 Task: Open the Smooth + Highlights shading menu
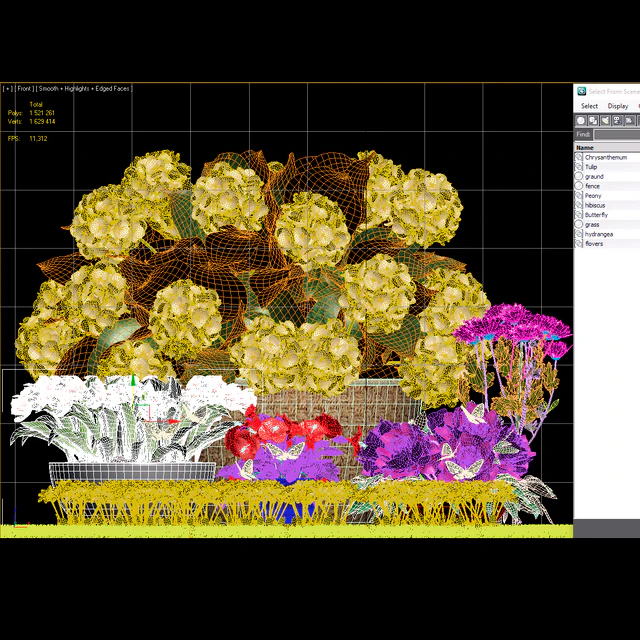coord(84,89)
